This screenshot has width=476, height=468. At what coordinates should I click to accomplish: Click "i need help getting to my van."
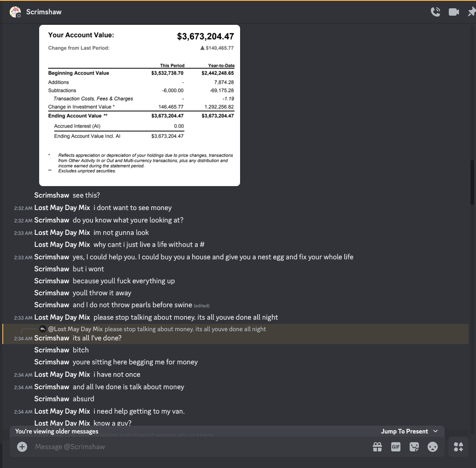(x=139, y=411)
